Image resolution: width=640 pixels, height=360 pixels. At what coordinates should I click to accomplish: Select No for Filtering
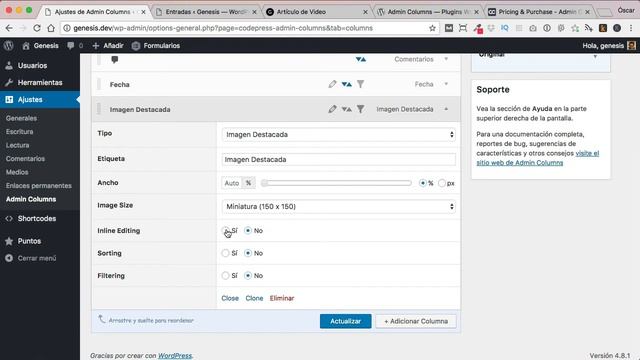coord(248,276)
